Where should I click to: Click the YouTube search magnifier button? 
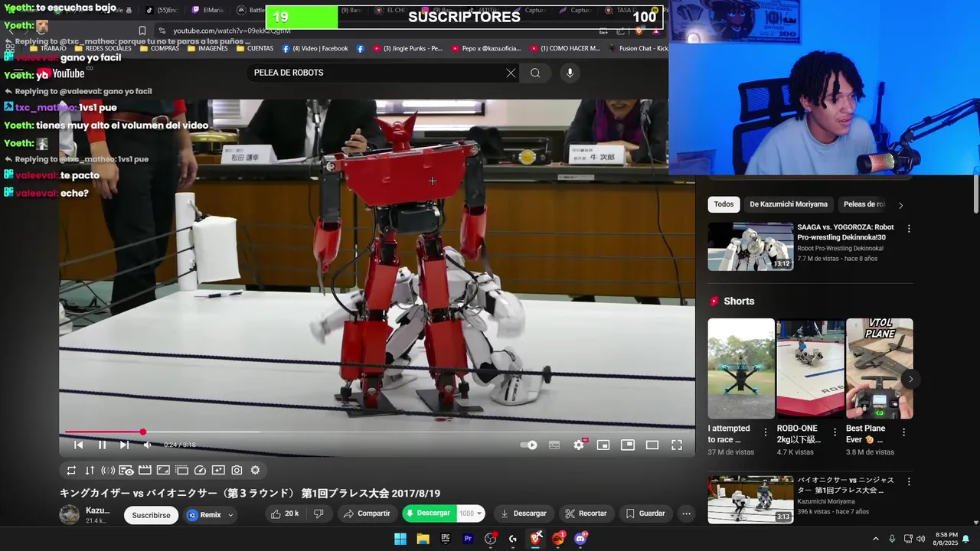click(x=535, y=73)
